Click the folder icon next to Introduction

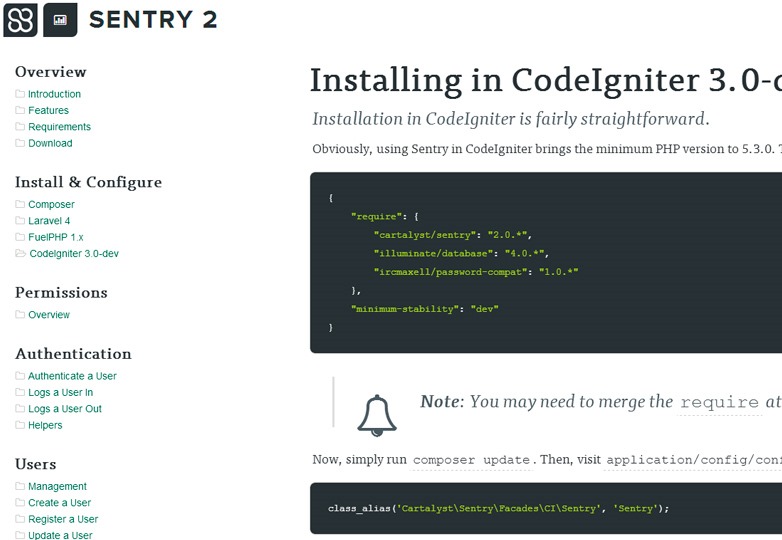(x=20, y=94)
